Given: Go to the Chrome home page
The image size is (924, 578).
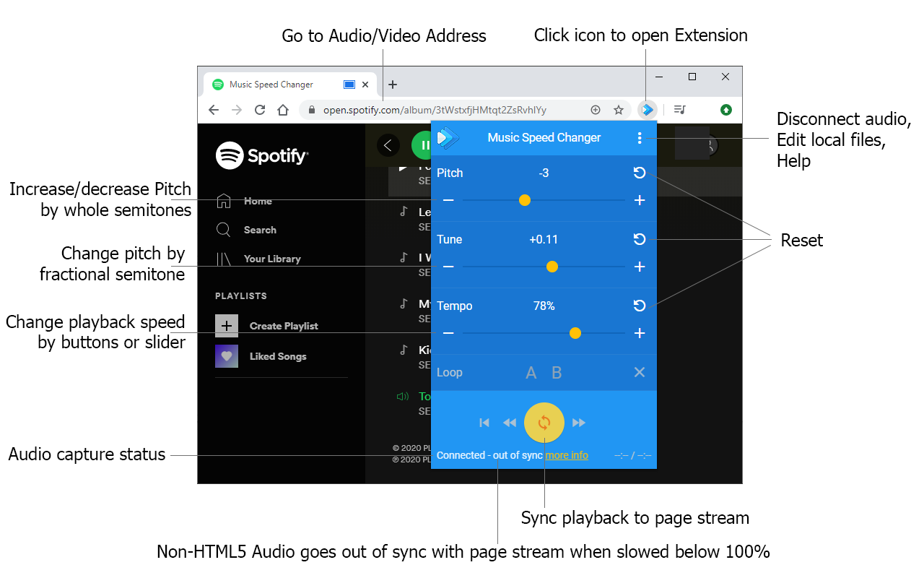Looking at the screenshot, I should (x=283, y=110).
